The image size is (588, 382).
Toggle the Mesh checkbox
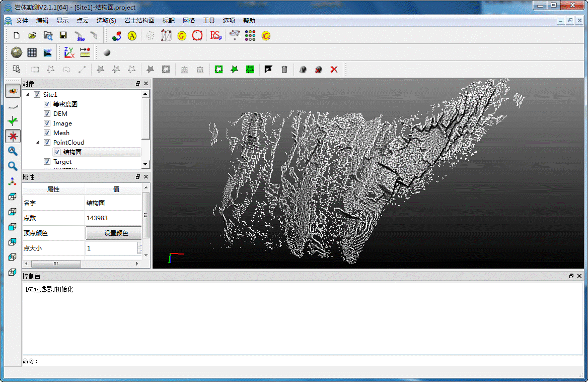point(47,133)
